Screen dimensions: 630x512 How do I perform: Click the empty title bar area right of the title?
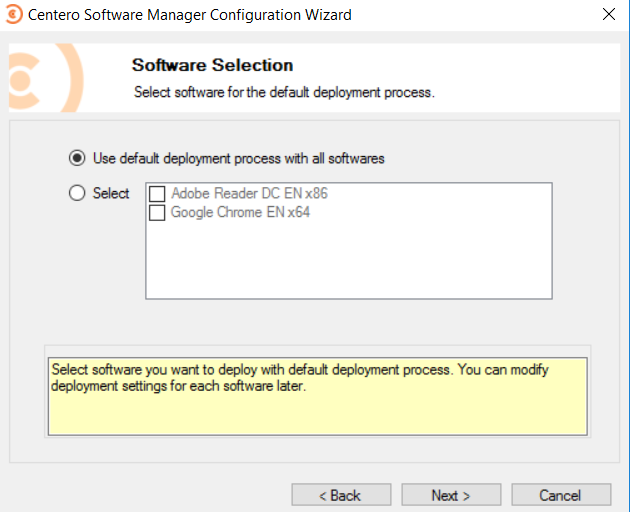pyautogui.click(x=470, y=15)
